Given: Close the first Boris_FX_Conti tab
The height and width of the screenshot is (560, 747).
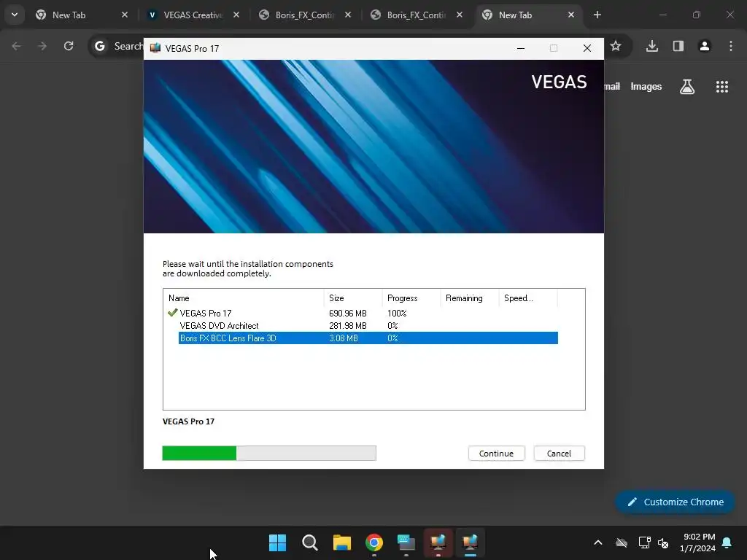Looking at the screenshot, I should click(348, 15).
